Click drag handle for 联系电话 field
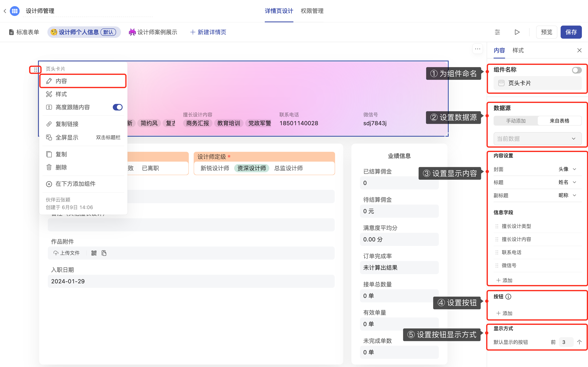This screenshot has height=367, width=588. click(x=497, y=252)
